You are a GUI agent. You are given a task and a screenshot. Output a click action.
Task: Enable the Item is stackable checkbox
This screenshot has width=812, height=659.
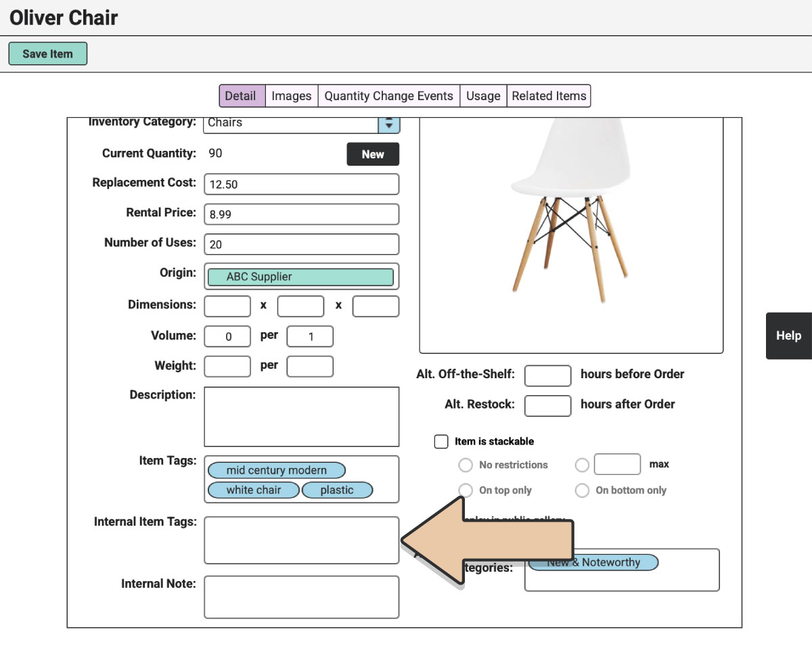[x=441, y=442]
